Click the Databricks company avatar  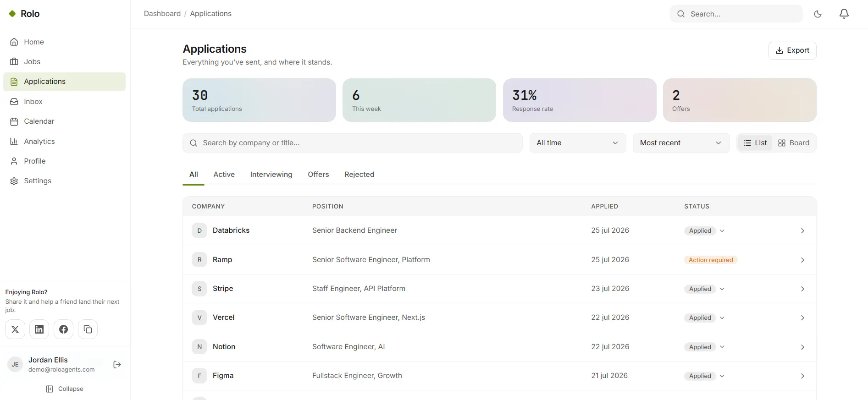199,230
